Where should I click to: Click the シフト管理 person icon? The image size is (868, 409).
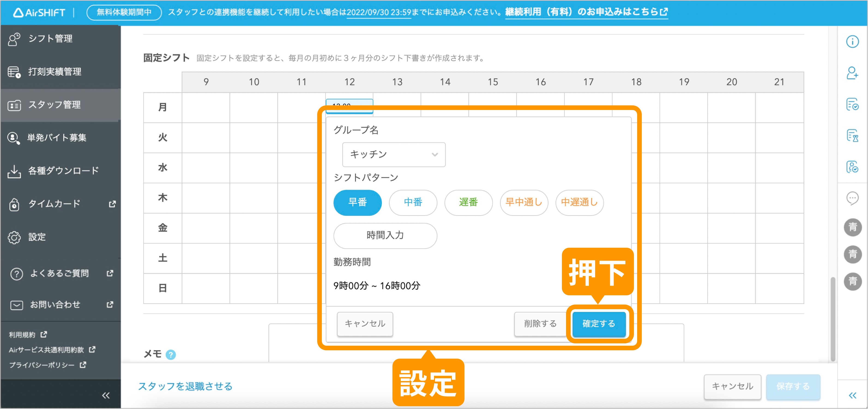14,39
